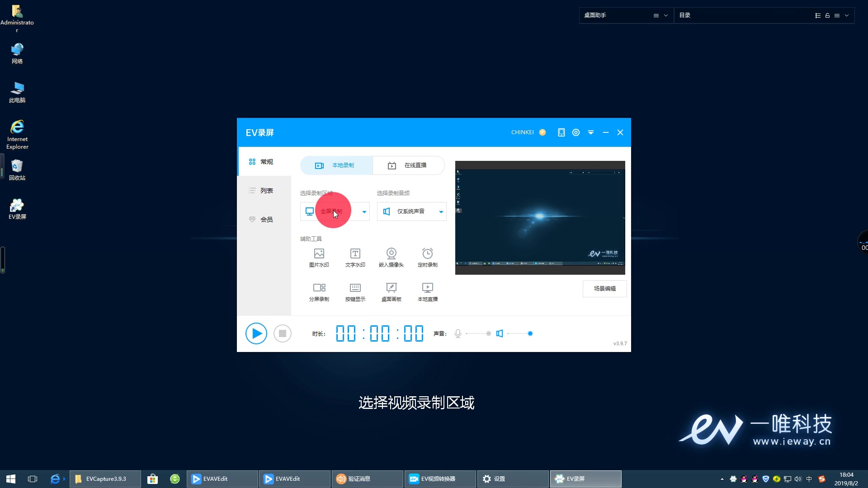
Task: Select the 会员 sidebar tab
Action: [264, 220]
